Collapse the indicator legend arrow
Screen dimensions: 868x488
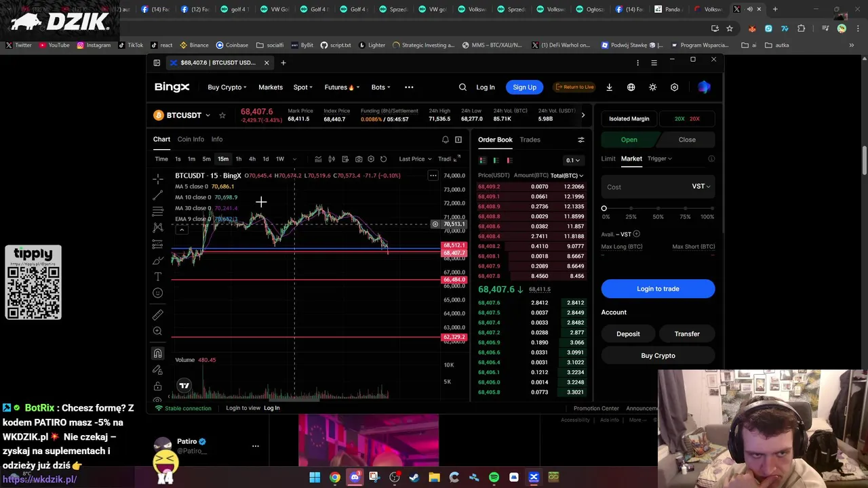coord(182,230)
